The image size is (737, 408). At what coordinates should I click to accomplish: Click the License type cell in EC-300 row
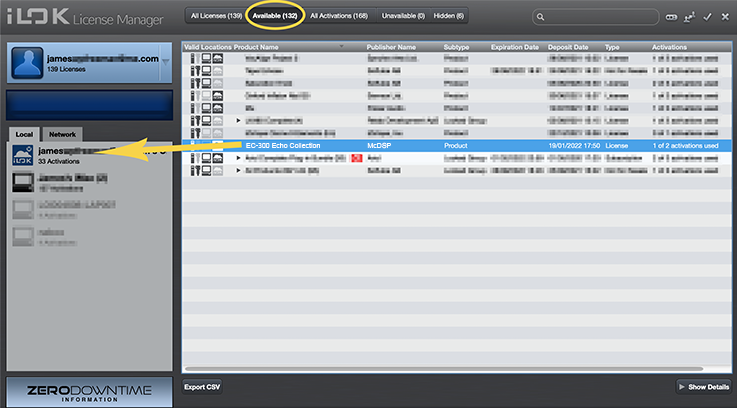(x=617, y=146)
